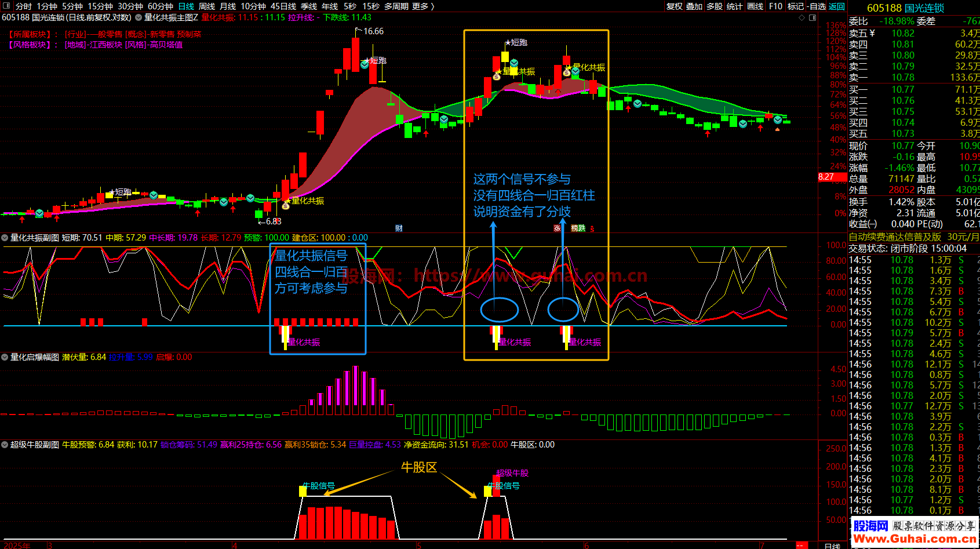Click the diamond icon at chart top-right
Viewport: 980px width, 549px height.
(x=802, y=17)
